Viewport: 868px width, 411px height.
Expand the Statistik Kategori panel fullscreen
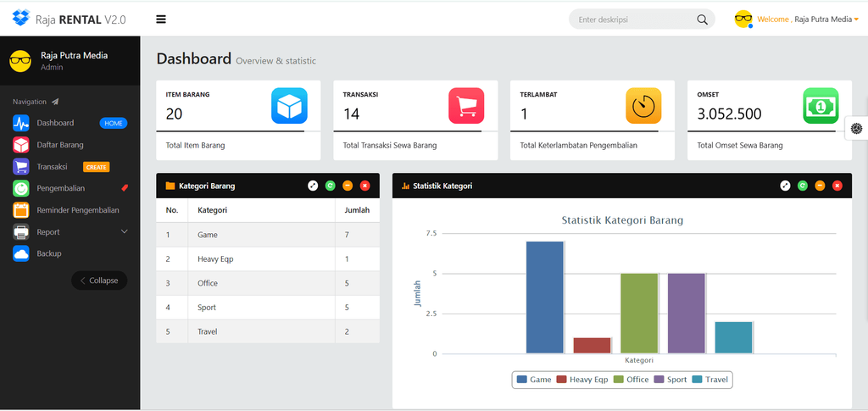[x=785, y=186]
